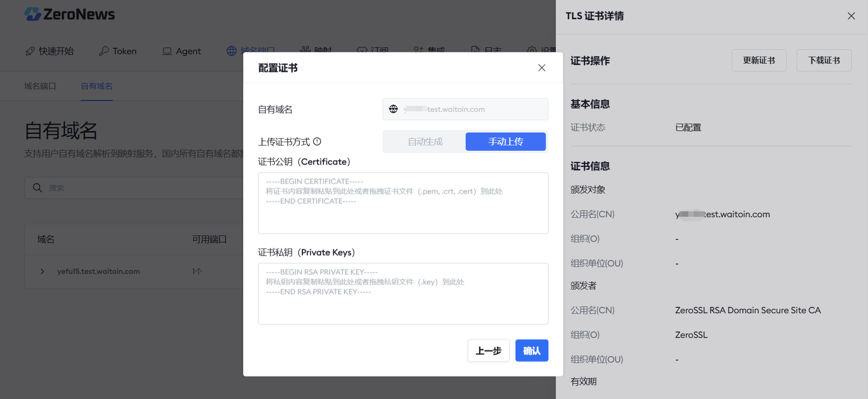This screenshot has height=399, width=868.
Task: Click the 更新证书 button
Action: [759, 60]
